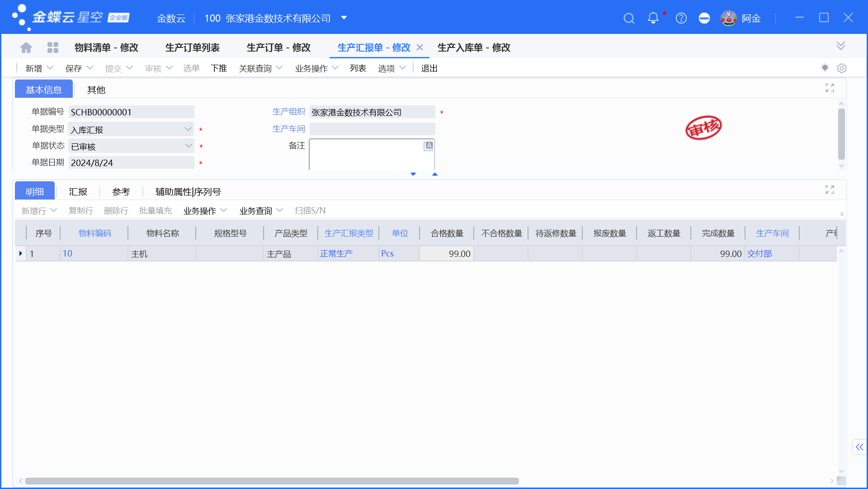This screenshot has width=868, height=489.
Task: Open the 汇报 detail tab
Action: [x=78, y=191]
